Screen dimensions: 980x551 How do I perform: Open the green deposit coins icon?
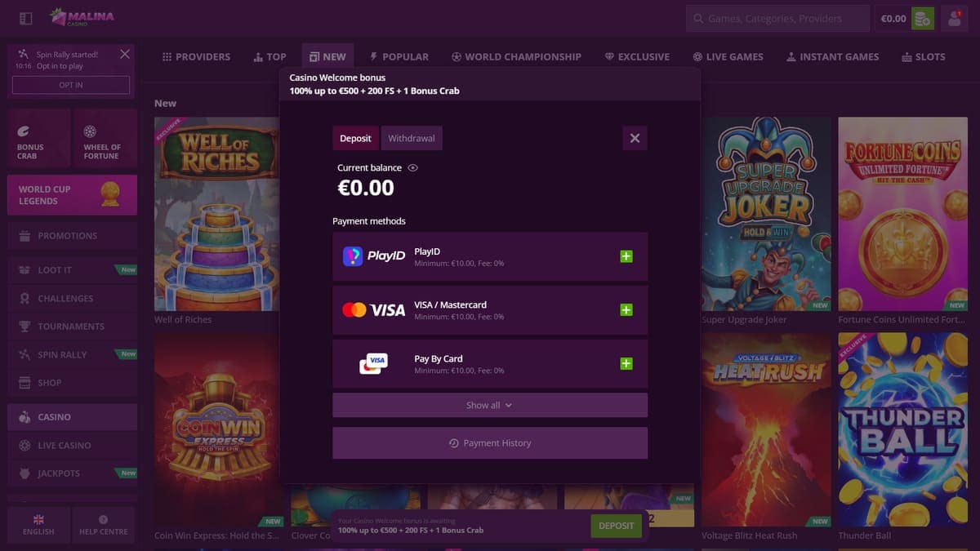923,19
